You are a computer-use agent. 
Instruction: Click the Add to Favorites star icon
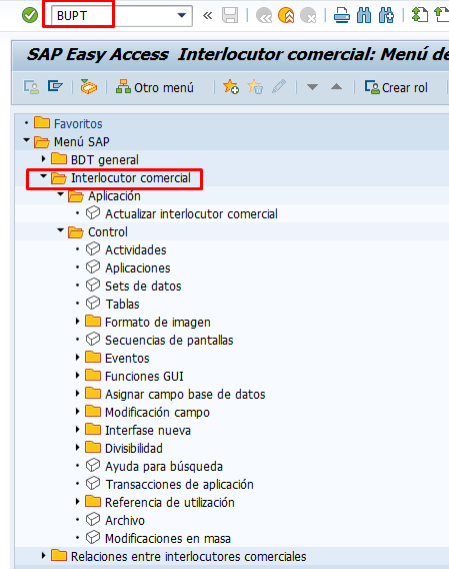click(x=231, y=87)
